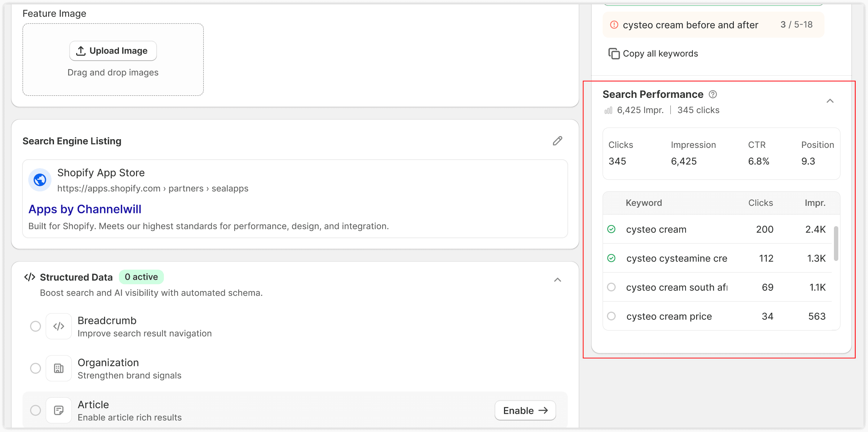
Task: Click the Article document icon
Action: 59,410
